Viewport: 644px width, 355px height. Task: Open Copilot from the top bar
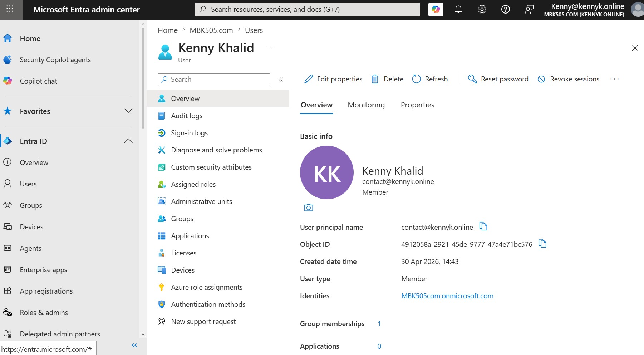point(436,10)
